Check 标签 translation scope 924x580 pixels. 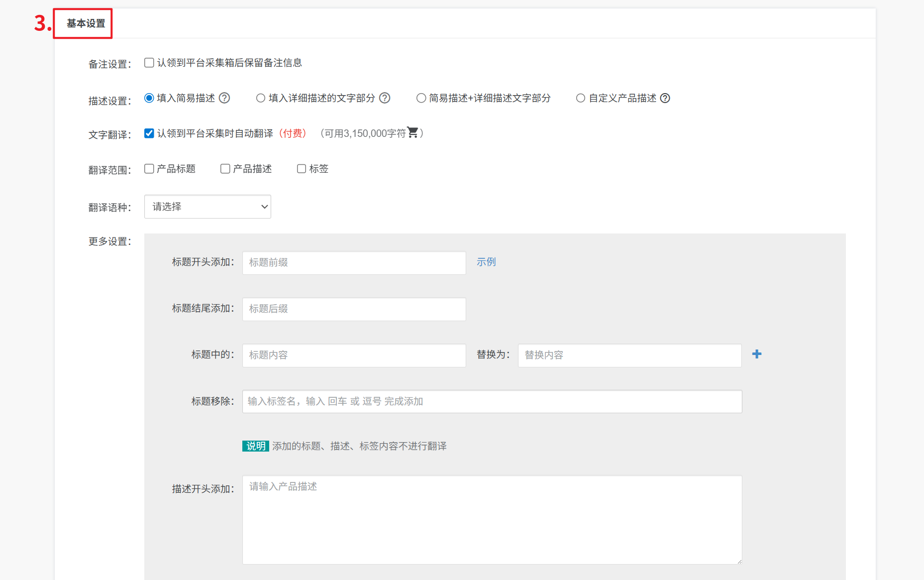301,169
